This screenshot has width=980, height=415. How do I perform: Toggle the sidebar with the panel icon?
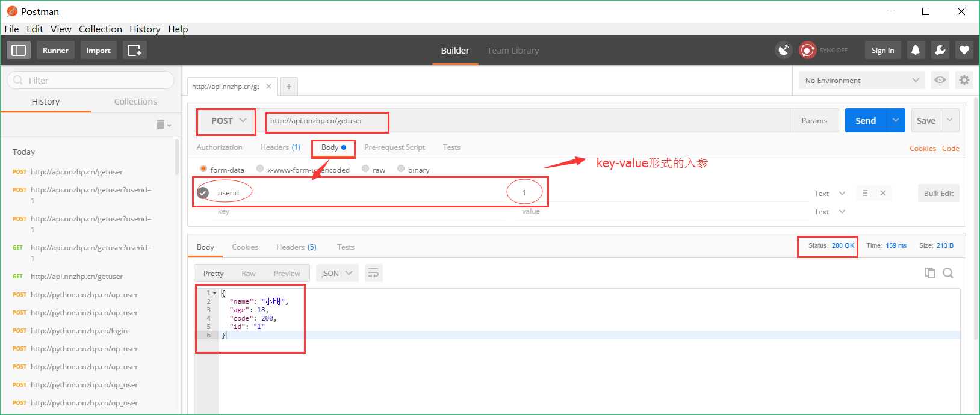pos(19,50)
